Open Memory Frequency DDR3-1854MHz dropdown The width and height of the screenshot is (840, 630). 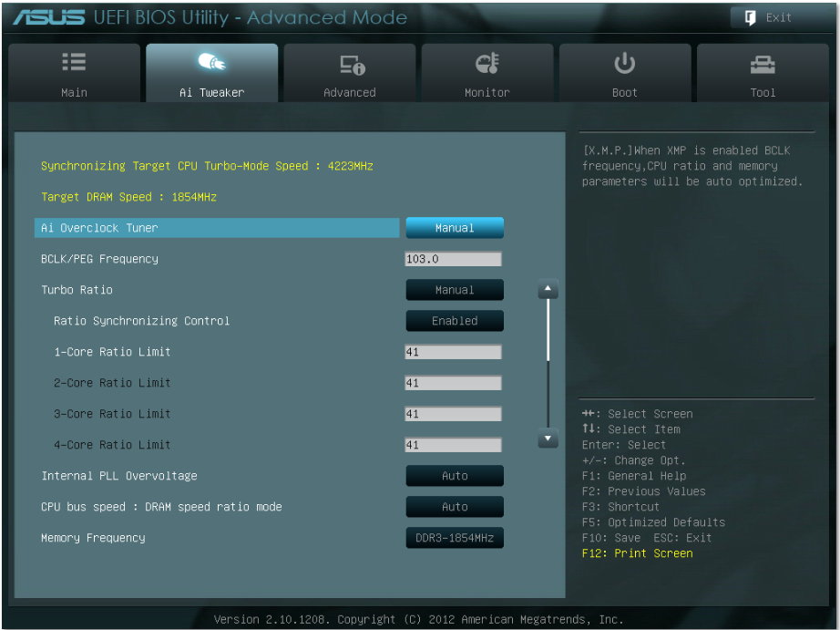tap(455, 538)
